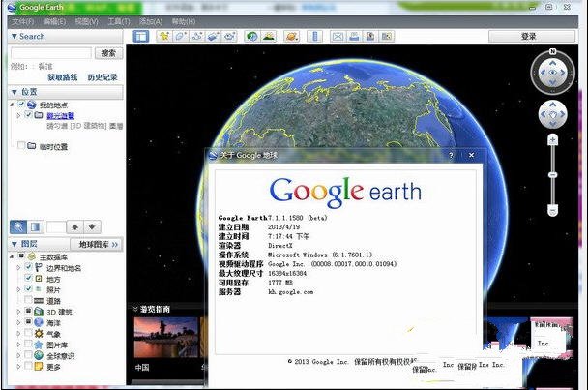The image size is (588, 390).
Task: Open the 文件(F) menu
Action: tap(23, 21)
